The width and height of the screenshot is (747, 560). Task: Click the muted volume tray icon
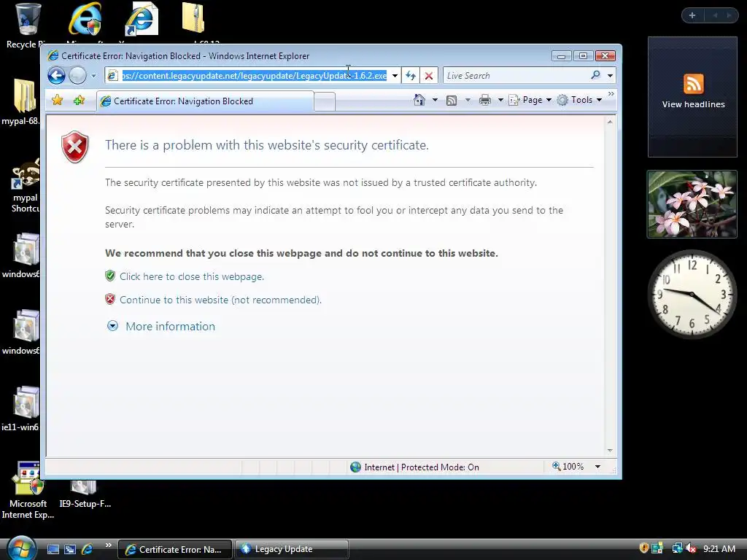(x=691, y=548)
